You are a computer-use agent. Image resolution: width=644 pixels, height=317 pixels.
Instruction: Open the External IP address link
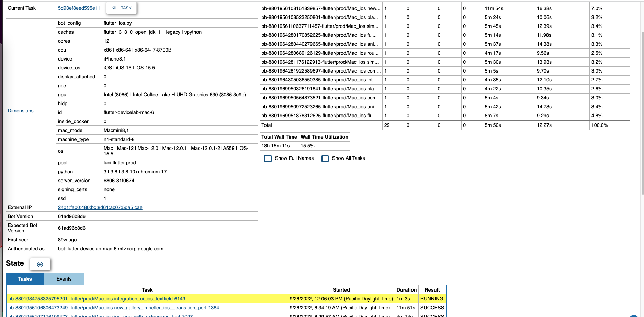[100, 207]
